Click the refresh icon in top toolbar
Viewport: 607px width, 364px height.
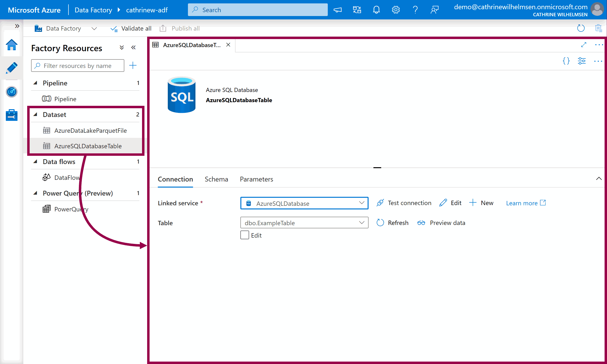pyautogui.click(x=581, y=28)
